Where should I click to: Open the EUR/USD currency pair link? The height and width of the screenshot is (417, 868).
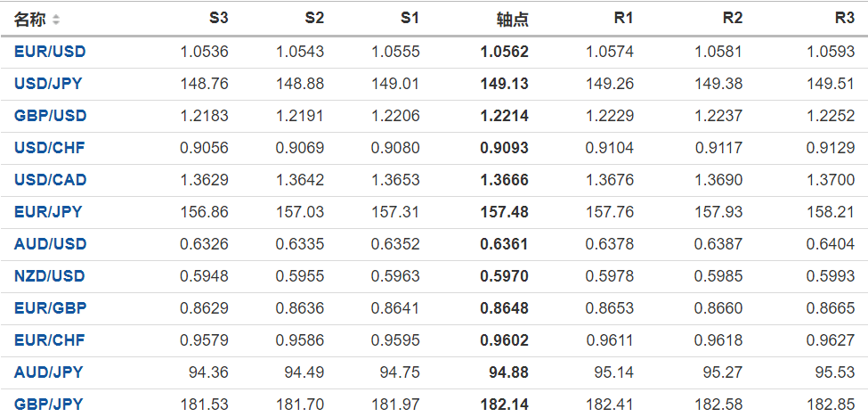coord(50,52)
